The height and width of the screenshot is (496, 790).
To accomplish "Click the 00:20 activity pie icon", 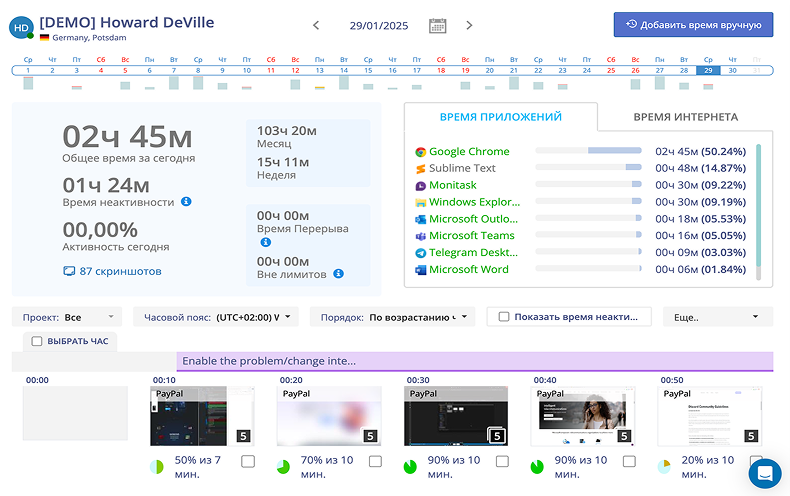I will (x=283, y=467).
